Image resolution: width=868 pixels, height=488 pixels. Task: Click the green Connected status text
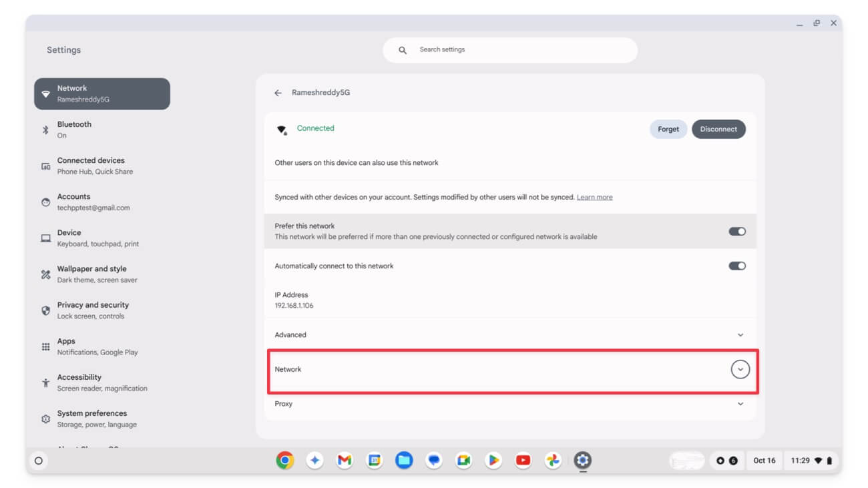(x=315, y=128)
